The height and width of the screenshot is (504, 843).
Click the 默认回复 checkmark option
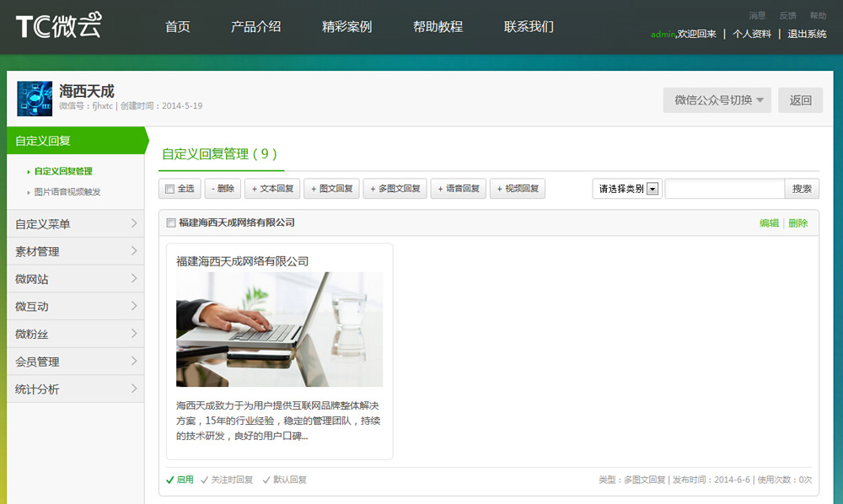(285, 480)
